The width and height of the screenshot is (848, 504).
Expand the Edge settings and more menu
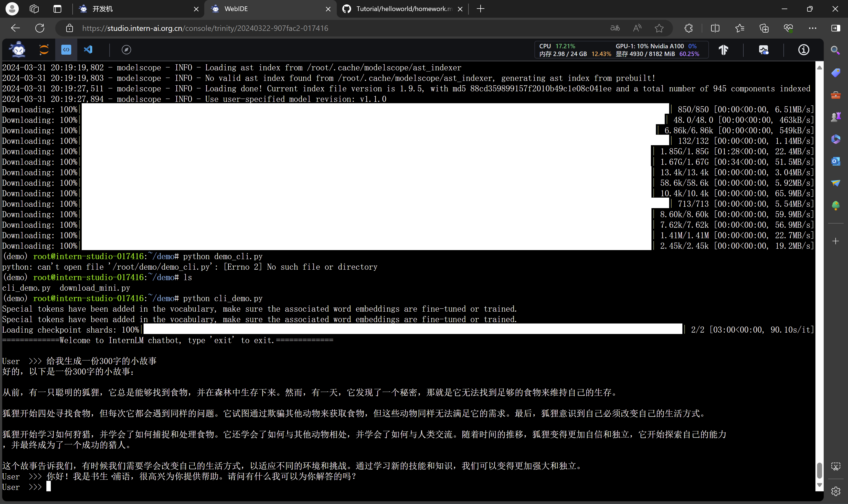[812, 28]
